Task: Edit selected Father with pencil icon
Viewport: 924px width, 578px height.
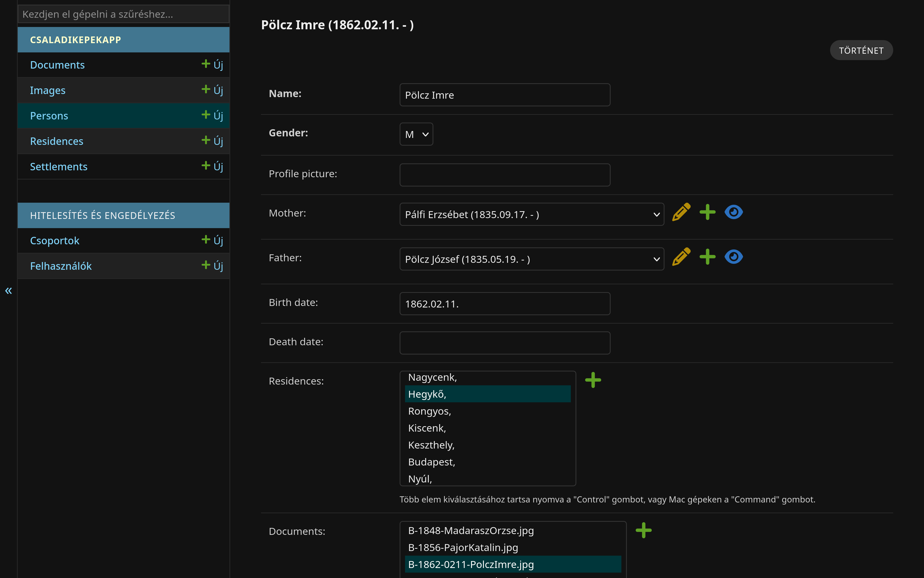Action: coord(681,257)
